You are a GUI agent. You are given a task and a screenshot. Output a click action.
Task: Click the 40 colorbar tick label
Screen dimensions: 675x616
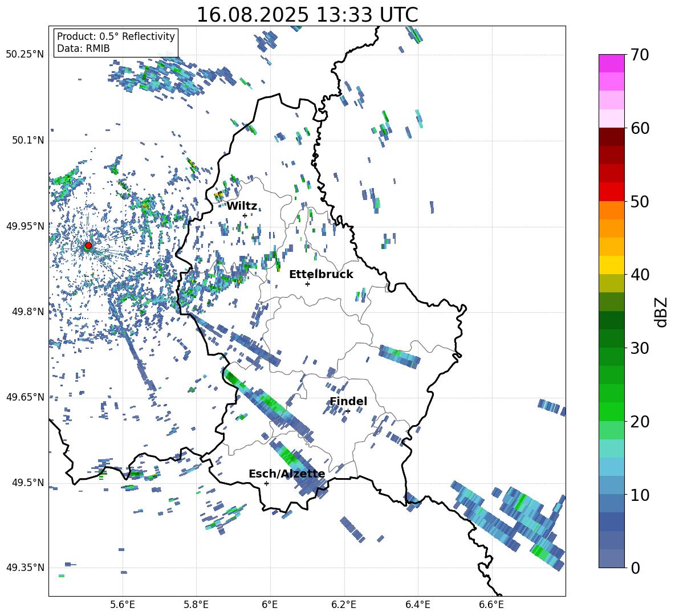tap(640, 275)
